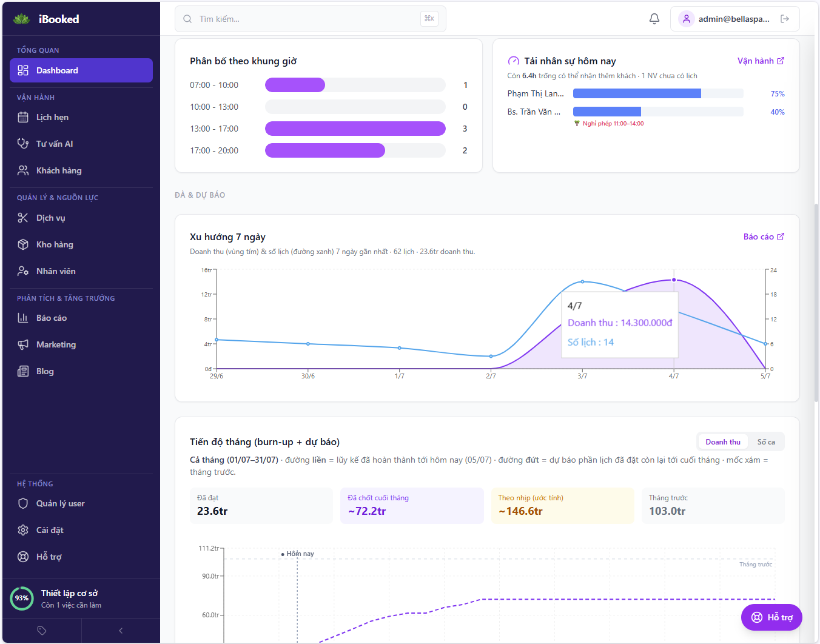Click the document icon for Blog
This screenshot has width=820, height=644.
click(23, 371)
